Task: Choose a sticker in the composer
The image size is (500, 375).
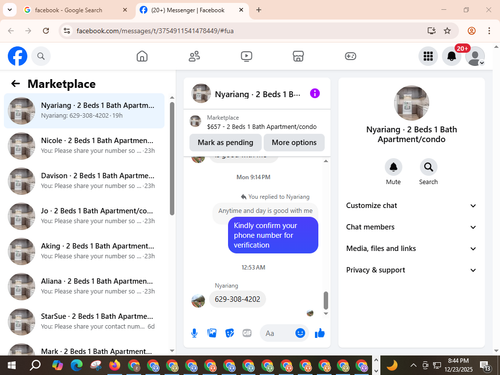Action: tap(229, 333)
